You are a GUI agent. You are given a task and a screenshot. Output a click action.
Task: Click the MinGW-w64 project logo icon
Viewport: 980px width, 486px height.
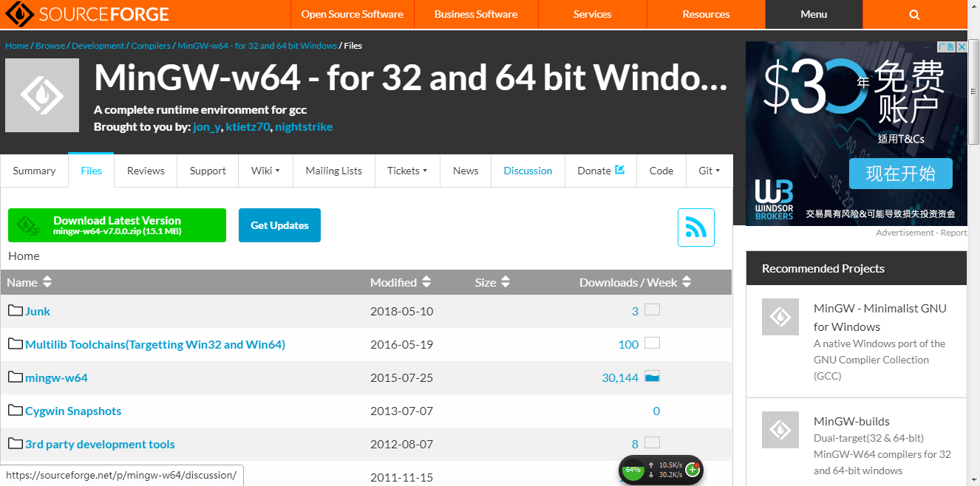42,95
